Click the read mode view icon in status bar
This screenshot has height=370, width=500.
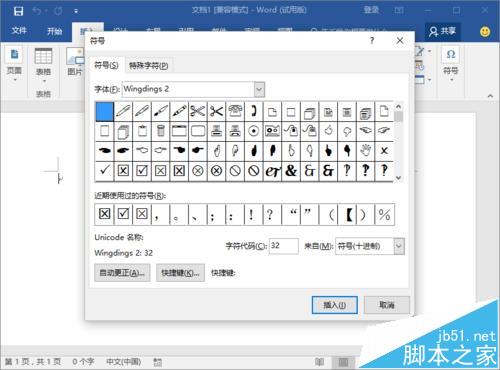tap(319, 362)
